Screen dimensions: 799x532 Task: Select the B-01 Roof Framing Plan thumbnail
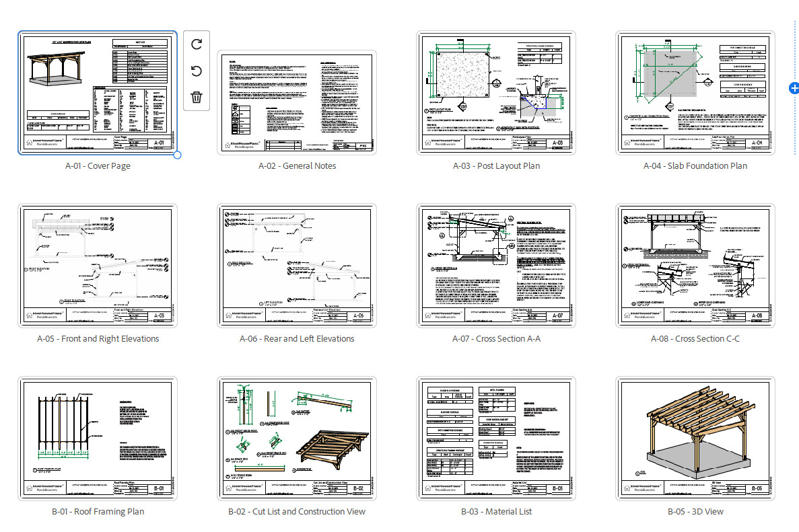pyautogui.click(x=98, y=439)
